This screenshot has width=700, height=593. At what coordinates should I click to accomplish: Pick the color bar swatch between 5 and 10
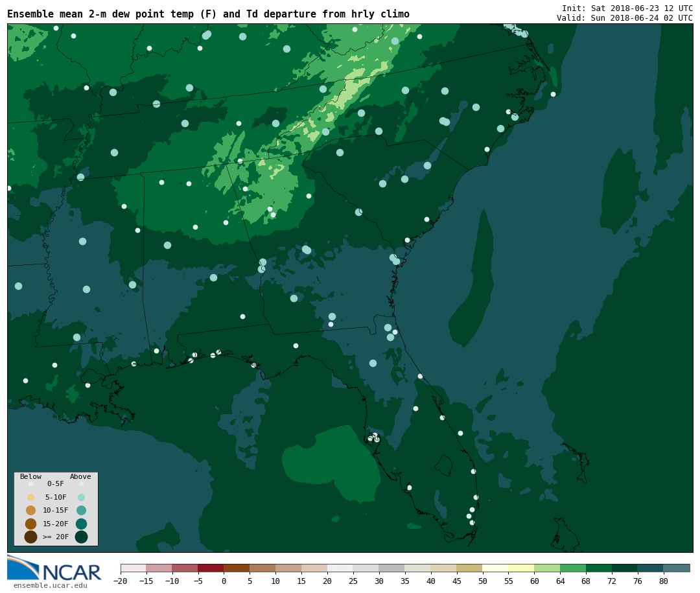[x=263, y=568]
